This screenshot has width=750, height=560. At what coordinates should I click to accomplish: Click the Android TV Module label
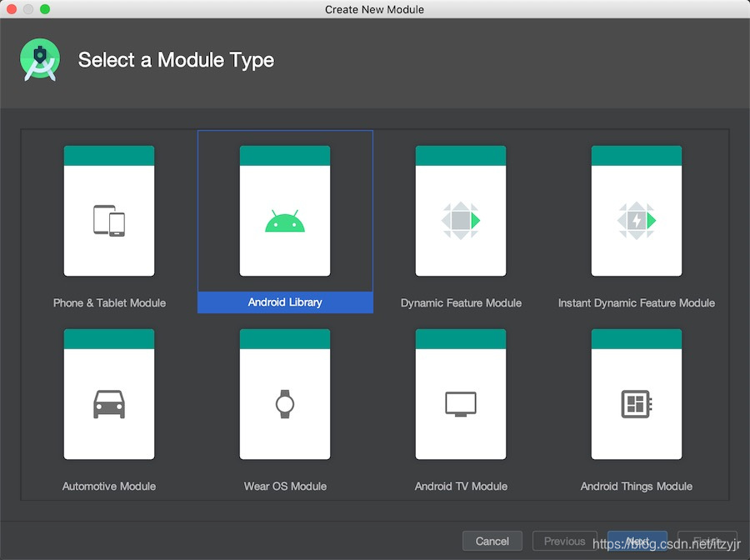[x=461, y=486]
